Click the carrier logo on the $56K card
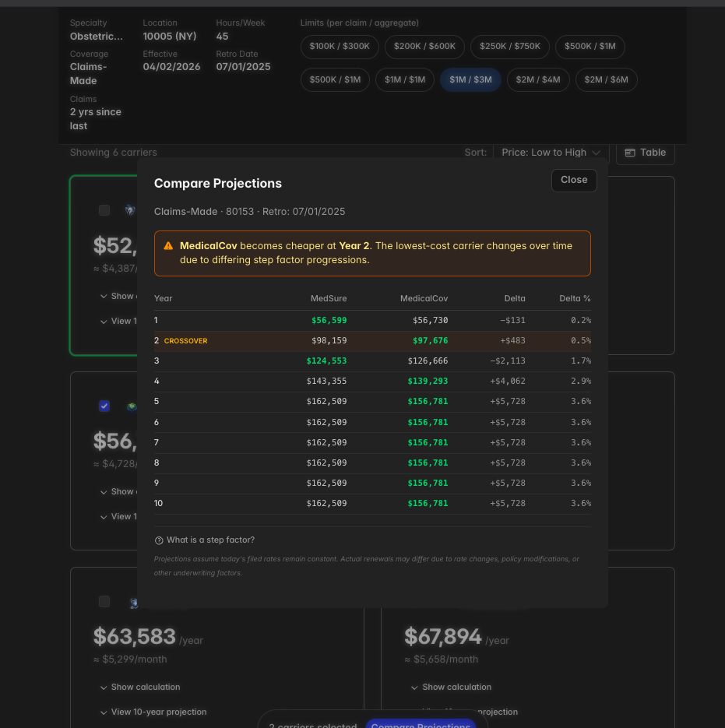 point(131,406)
